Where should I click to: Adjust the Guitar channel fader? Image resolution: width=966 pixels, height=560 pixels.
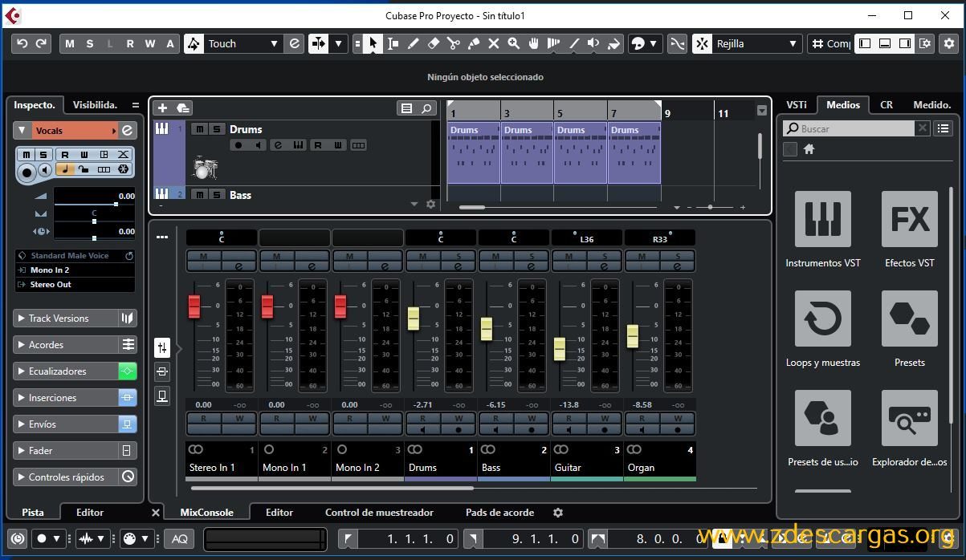560,348
